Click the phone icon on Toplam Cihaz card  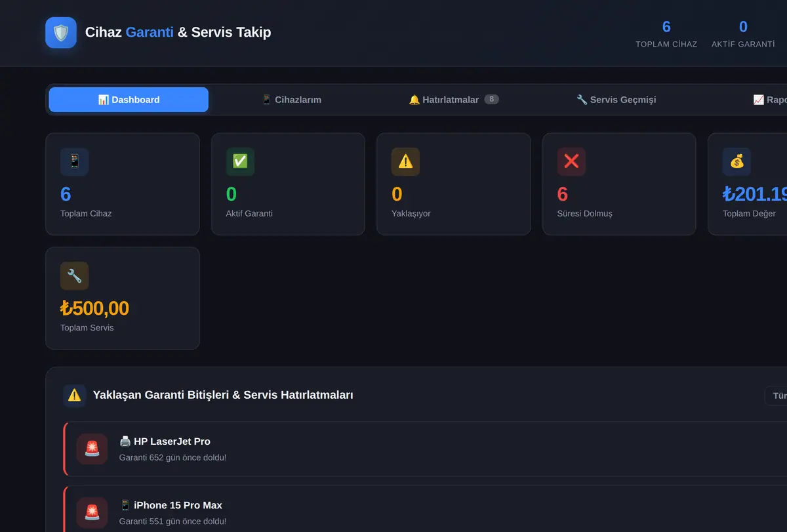(x=75, y=161)
